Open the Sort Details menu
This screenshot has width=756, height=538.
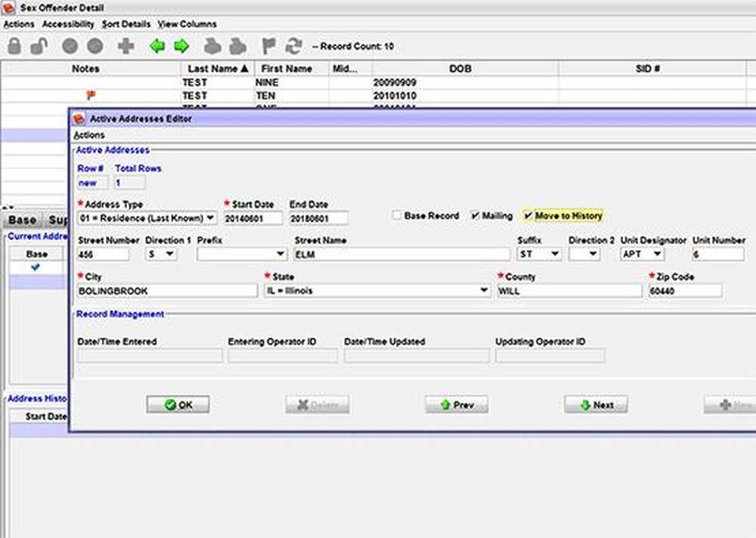click(x=126, y=24)
